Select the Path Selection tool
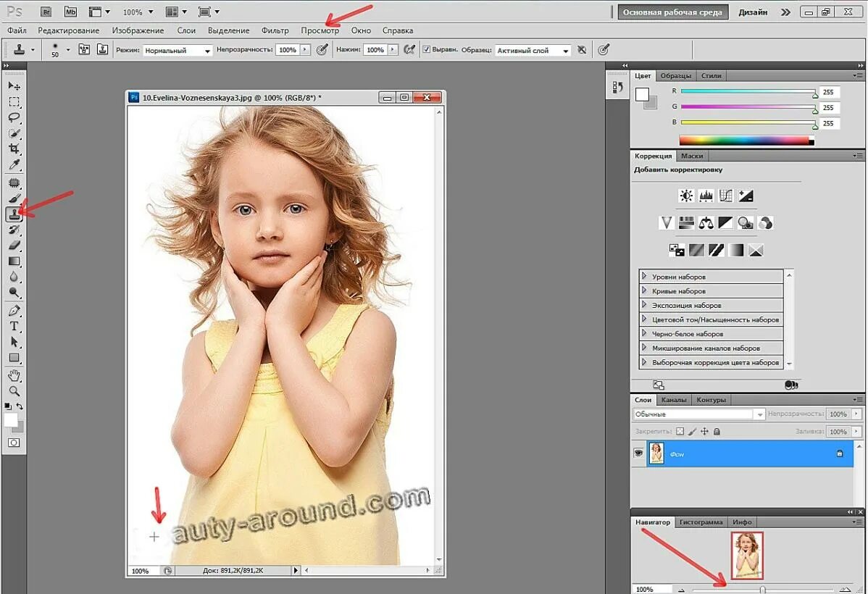 point(14,342)
